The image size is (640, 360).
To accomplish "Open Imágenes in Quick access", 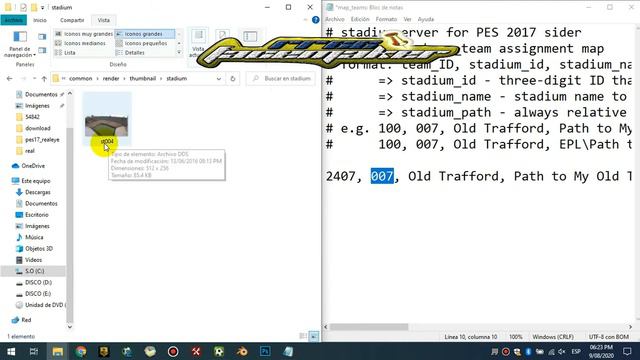I will (x=37, y=106).
